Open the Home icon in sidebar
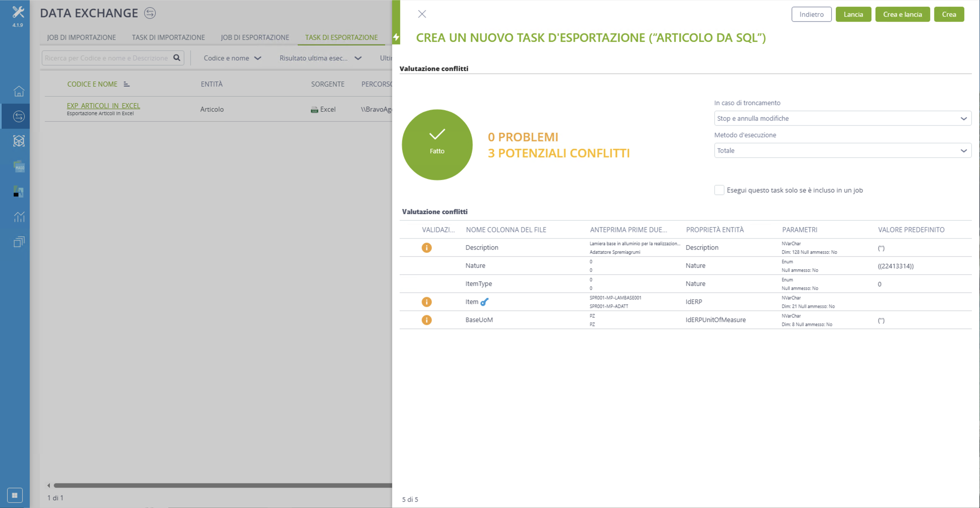This screenshot has width=980, height=508. point(19,91)
